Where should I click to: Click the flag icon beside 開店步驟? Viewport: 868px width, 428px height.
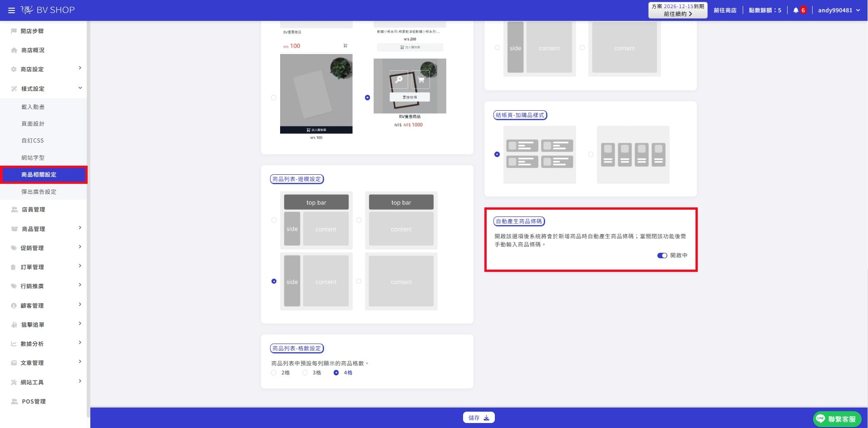tap(14, 31)
